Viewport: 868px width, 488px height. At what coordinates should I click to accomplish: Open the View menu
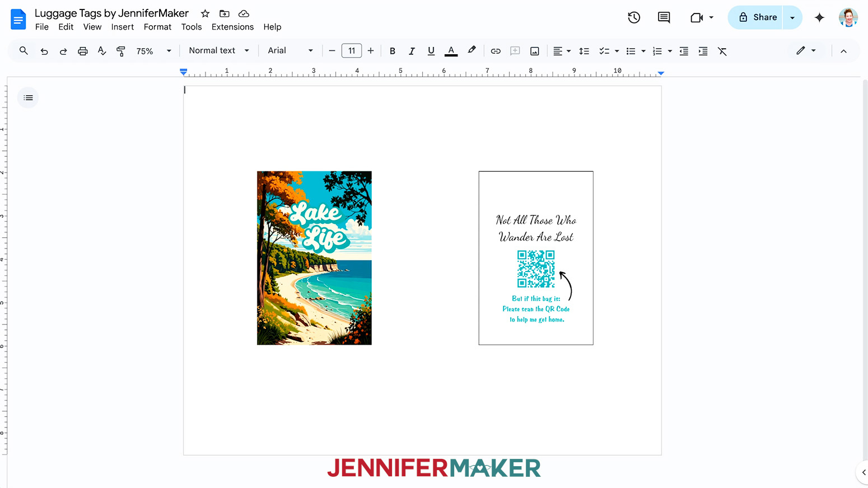92,27
